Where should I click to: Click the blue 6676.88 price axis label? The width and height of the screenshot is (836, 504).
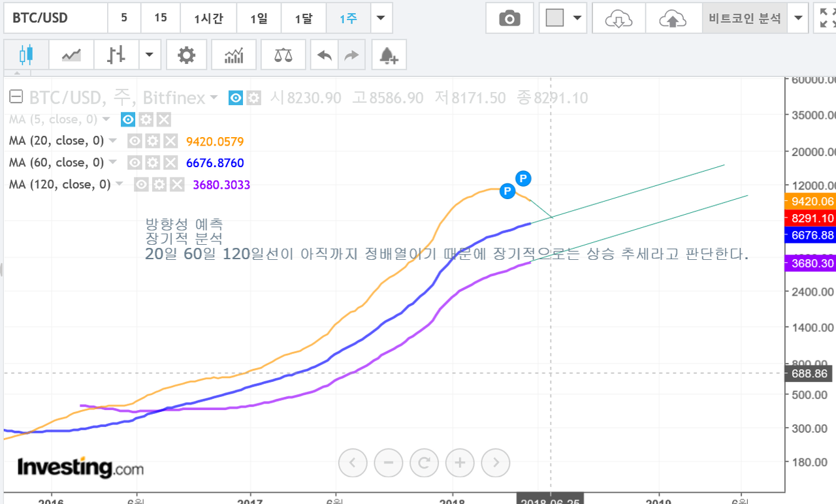pyautogui.click(x=811, y=235)
